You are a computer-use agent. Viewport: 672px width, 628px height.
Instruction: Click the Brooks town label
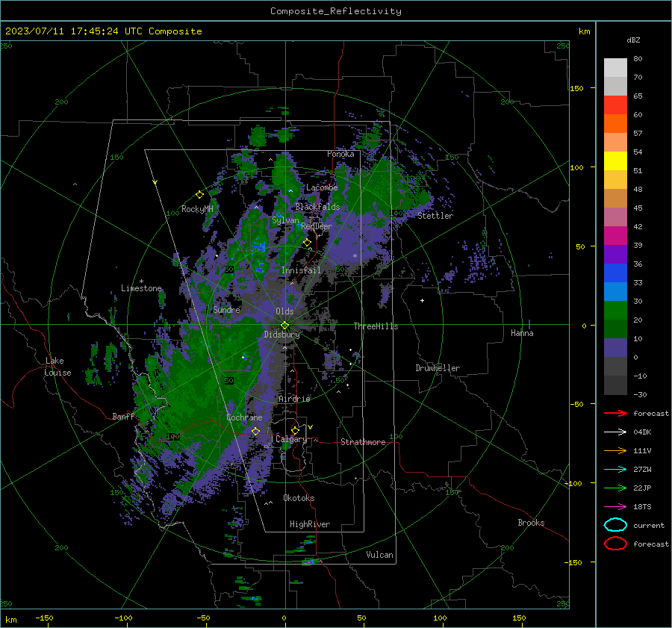[x=531, y=523]
